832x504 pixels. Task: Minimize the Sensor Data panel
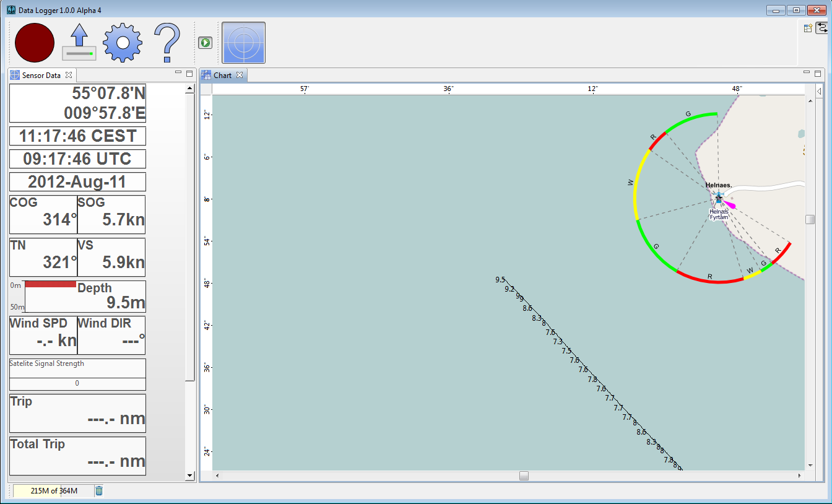pos(178,73)
